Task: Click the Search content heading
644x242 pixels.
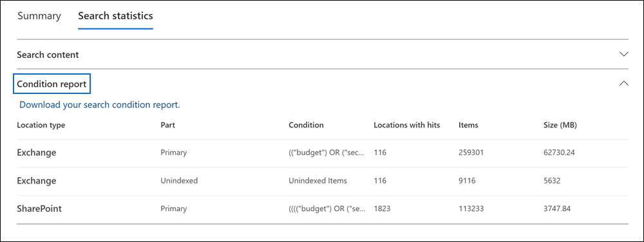Action: tap(48, 55)
